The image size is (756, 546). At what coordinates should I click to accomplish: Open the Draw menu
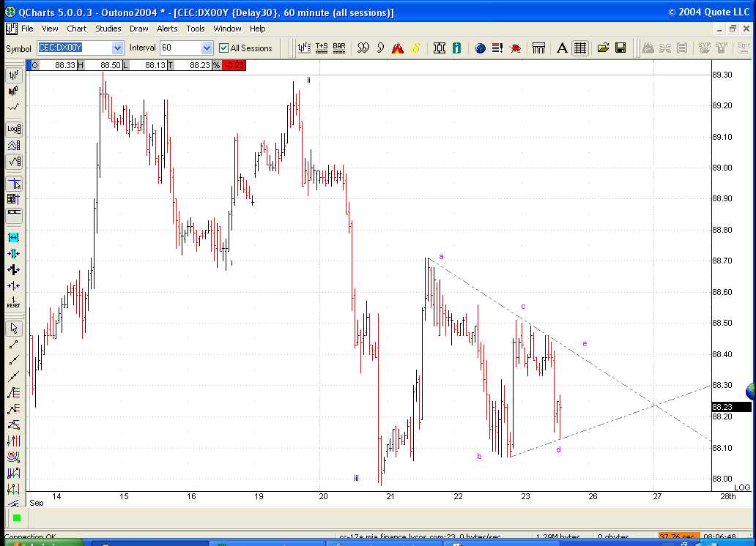139,29
